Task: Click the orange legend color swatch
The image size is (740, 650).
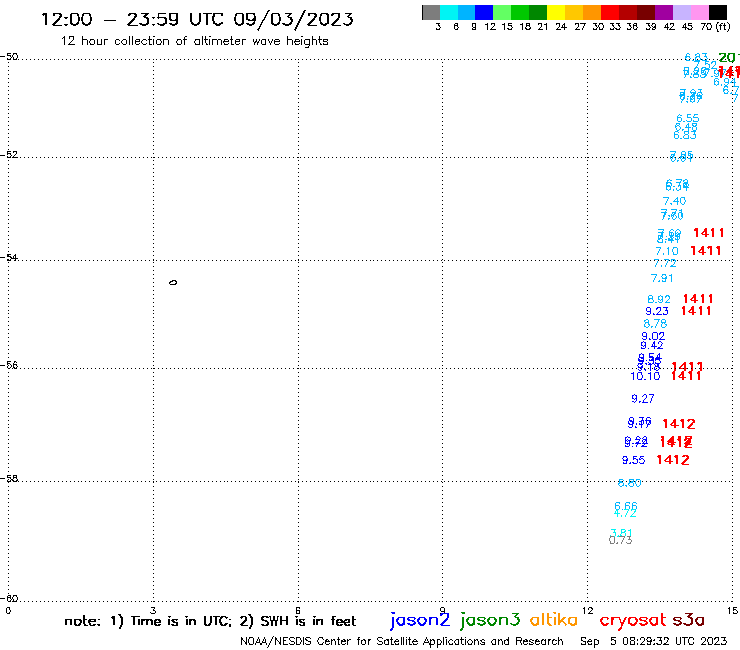Action: (x=592, y=13)
